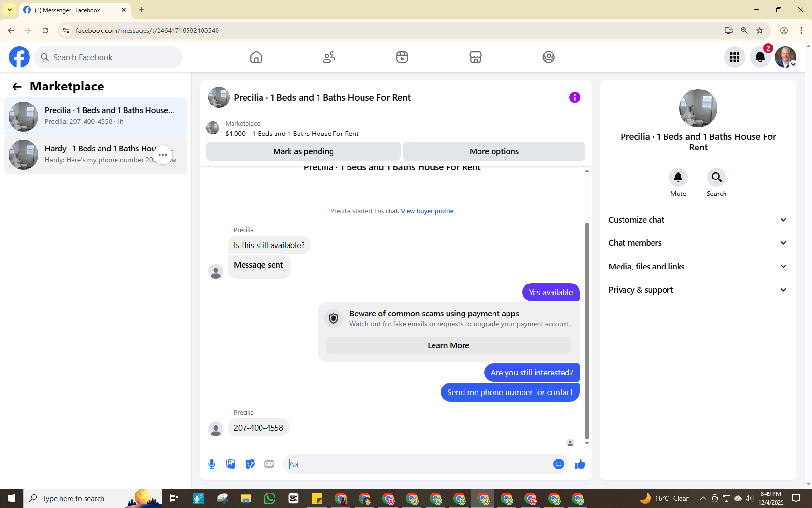
Task: Reload the page in the browser
Action: (45, 30)
